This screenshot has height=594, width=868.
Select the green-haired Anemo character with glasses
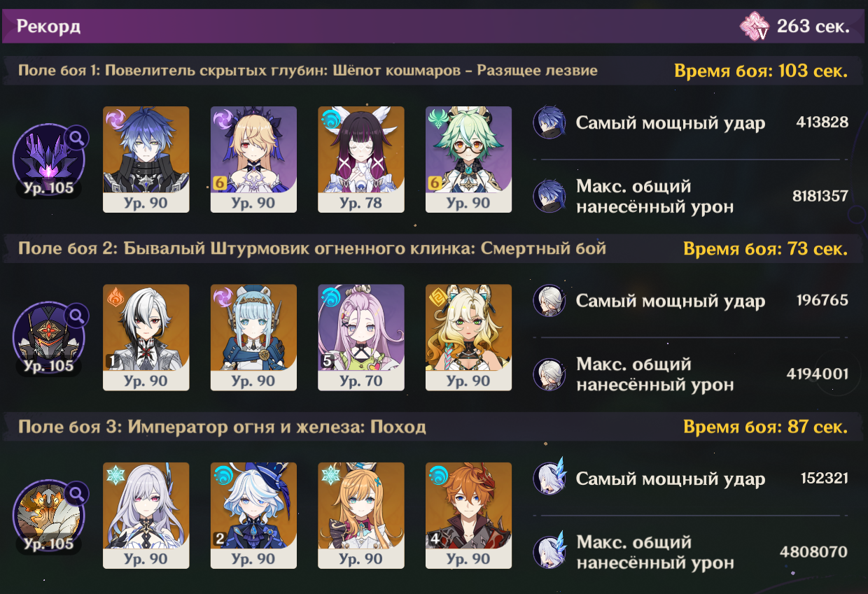pos(468,159)
